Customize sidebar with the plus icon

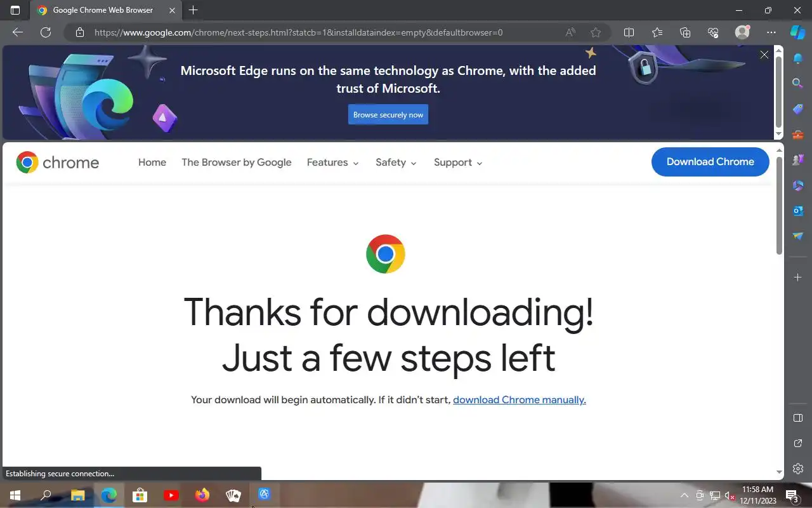(798, 277)
